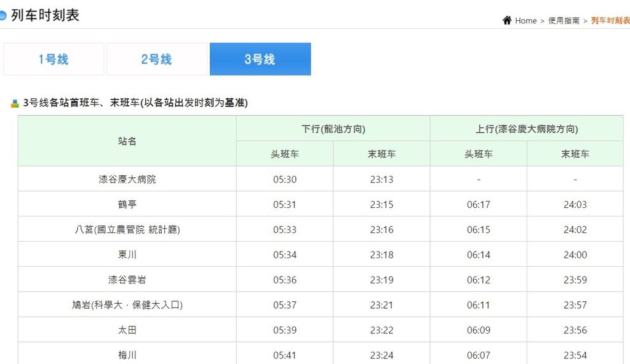Click the 05:31 time for 鶴亭
The width and height of the screenshot is (630, 364).
pos(284,205)
